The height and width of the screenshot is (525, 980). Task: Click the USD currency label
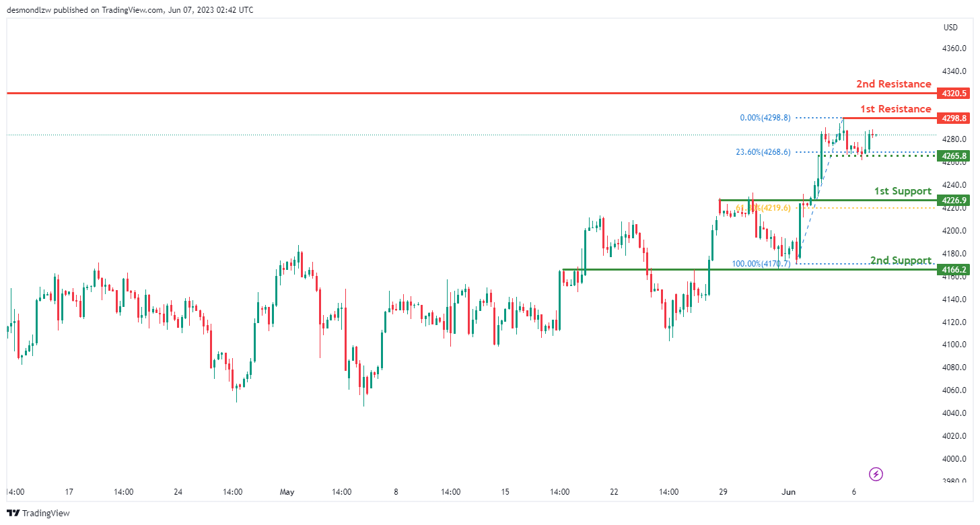point(950,28)
